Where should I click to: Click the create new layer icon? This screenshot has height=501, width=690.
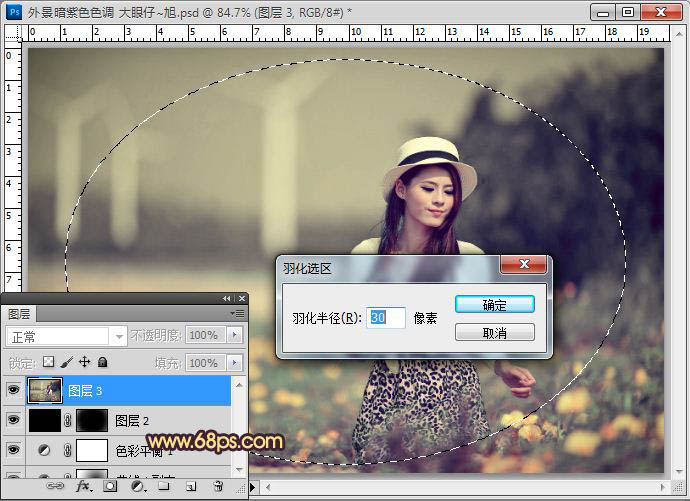pyautogui.click(x=189, y=487)
